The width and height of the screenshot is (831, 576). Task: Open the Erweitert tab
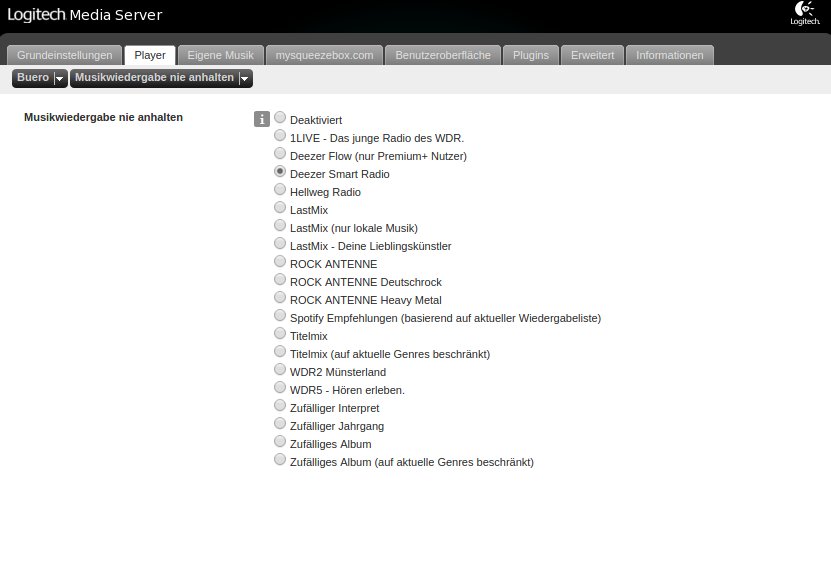593,55
